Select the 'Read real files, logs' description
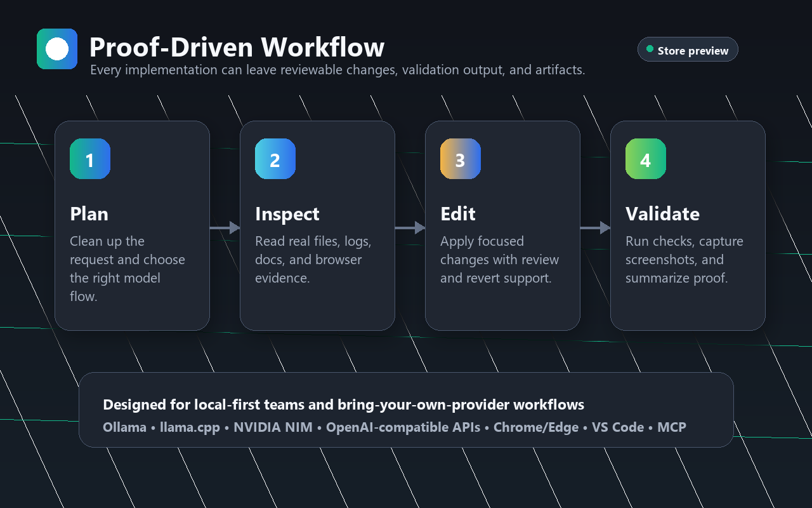The image size is (812, 508). coord(313,260)
